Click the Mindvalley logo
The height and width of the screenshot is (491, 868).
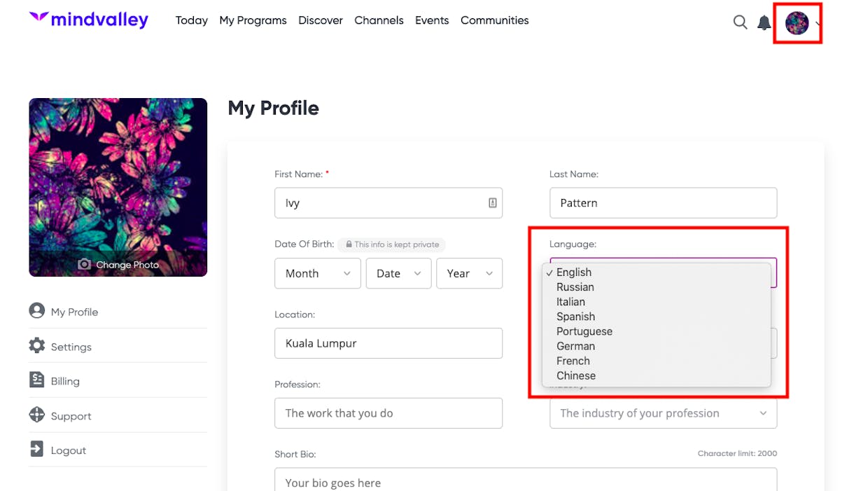pos(89,20)
